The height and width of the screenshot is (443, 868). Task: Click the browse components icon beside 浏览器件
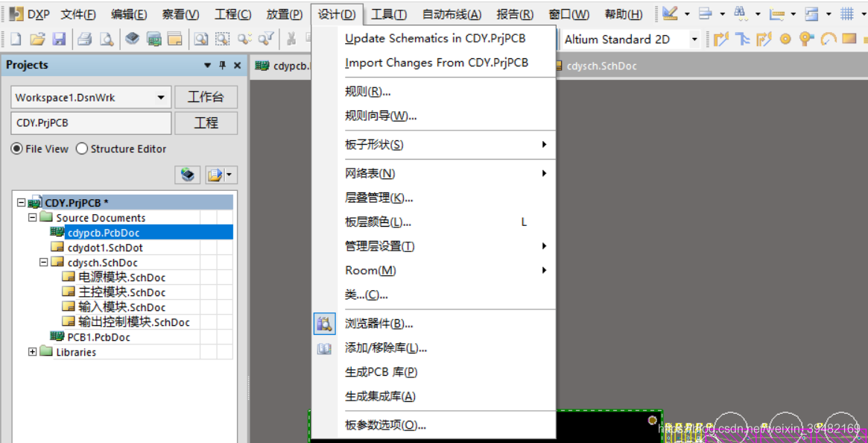324,323
